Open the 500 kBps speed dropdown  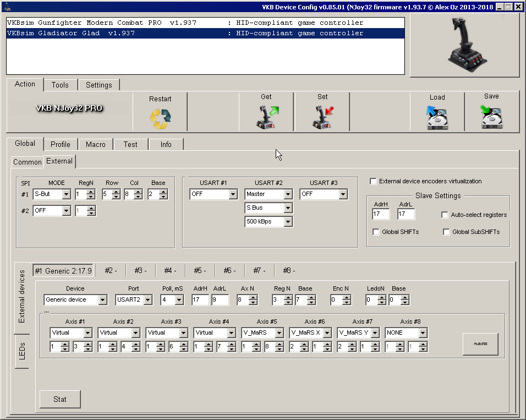pos(288,222)
